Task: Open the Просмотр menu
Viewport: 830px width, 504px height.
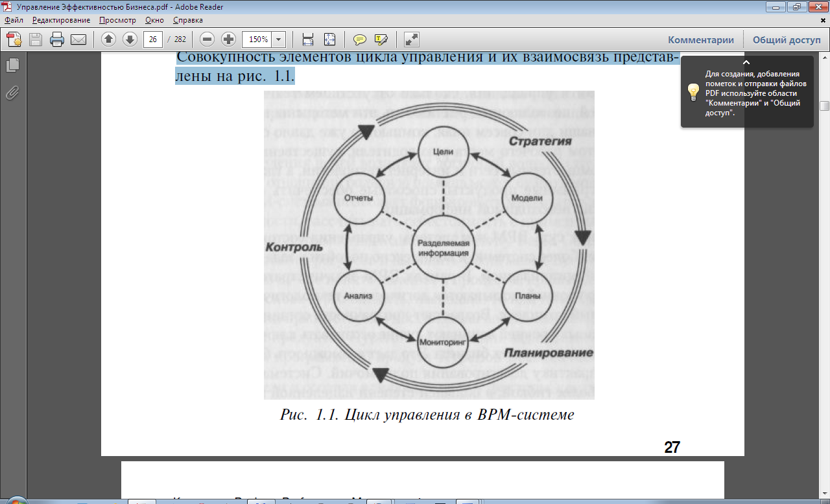Action: (117, 20)
